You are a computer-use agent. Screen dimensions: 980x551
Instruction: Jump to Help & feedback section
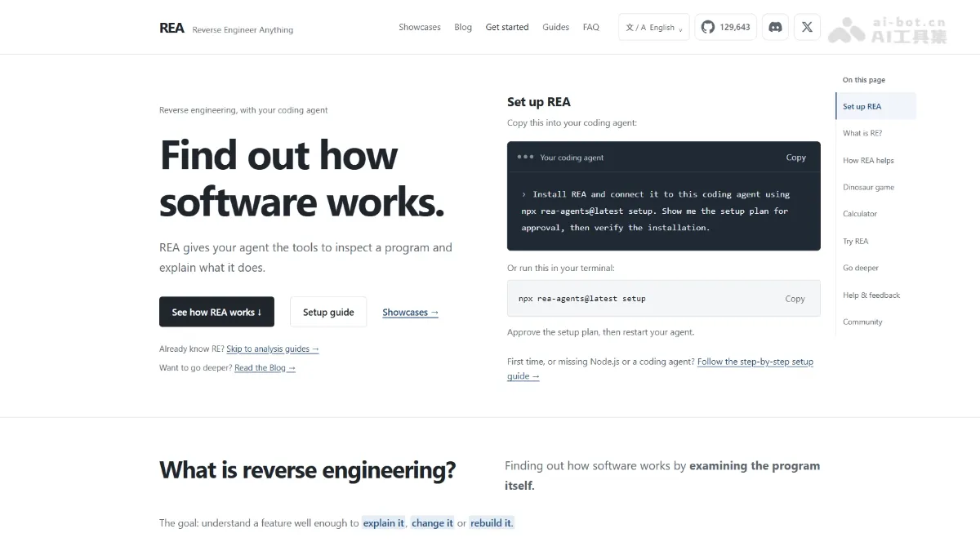[x=871, y=295]
